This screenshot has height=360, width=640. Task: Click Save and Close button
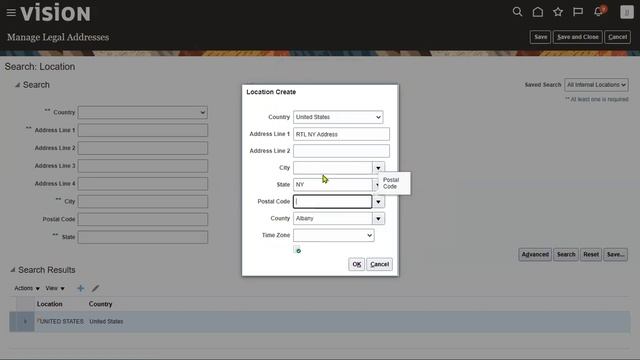(578, 37)
